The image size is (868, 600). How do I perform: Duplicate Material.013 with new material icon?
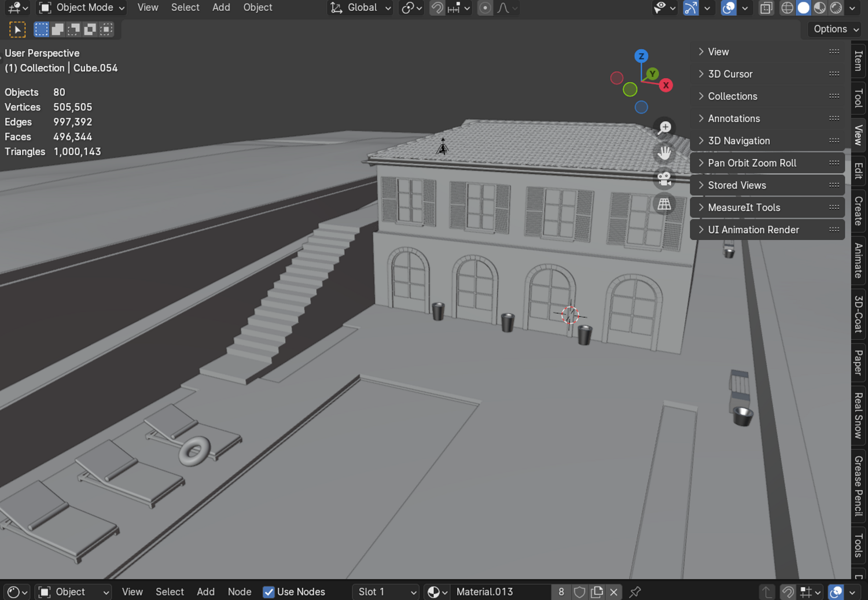[597, 592]
